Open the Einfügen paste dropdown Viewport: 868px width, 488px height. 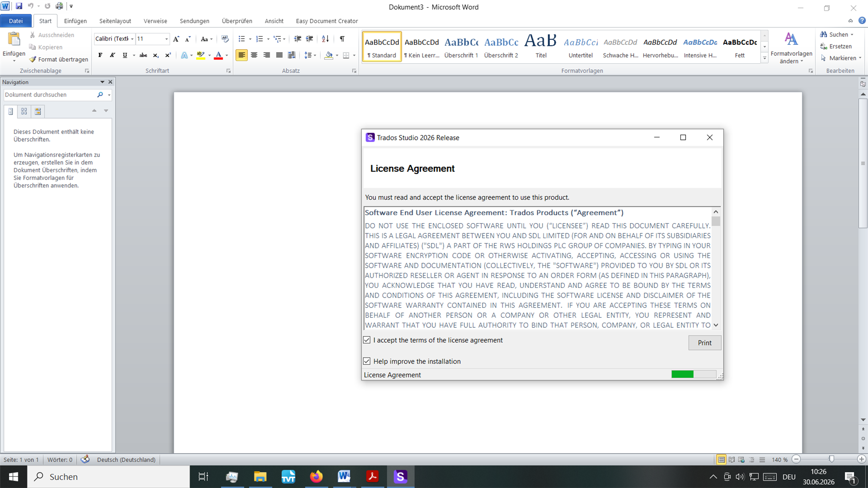pos(14,57)
